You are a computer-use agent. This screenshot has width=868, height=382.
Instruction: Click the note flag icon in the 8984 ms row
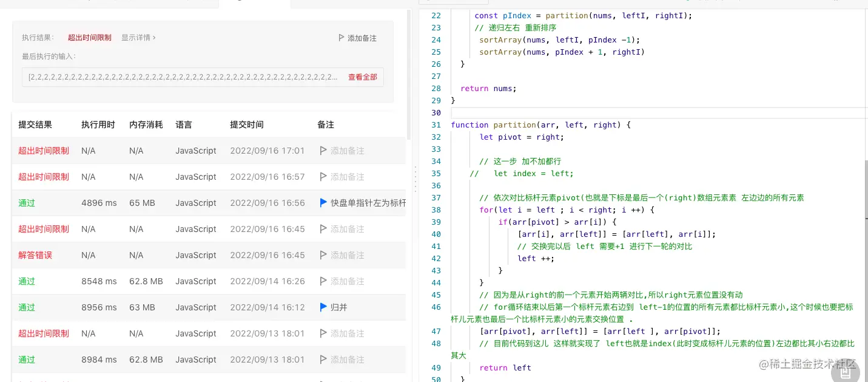pyautogui.click(x=323, y=360)
